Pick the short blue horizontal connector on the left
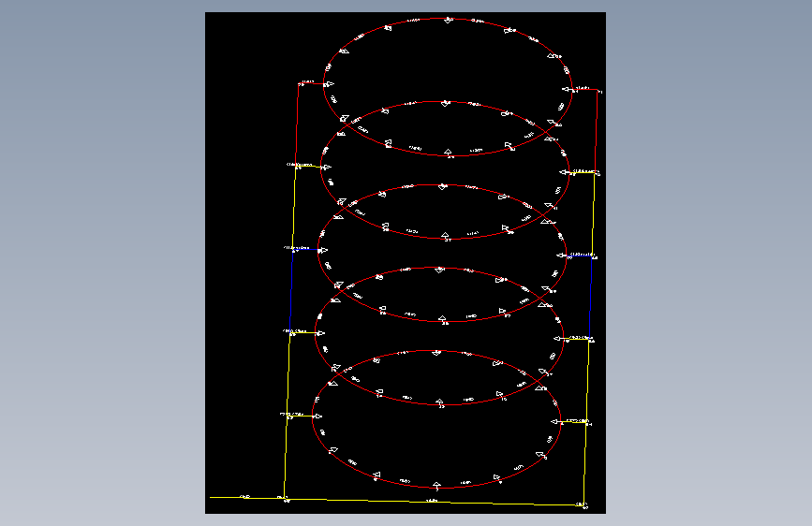 306,250
